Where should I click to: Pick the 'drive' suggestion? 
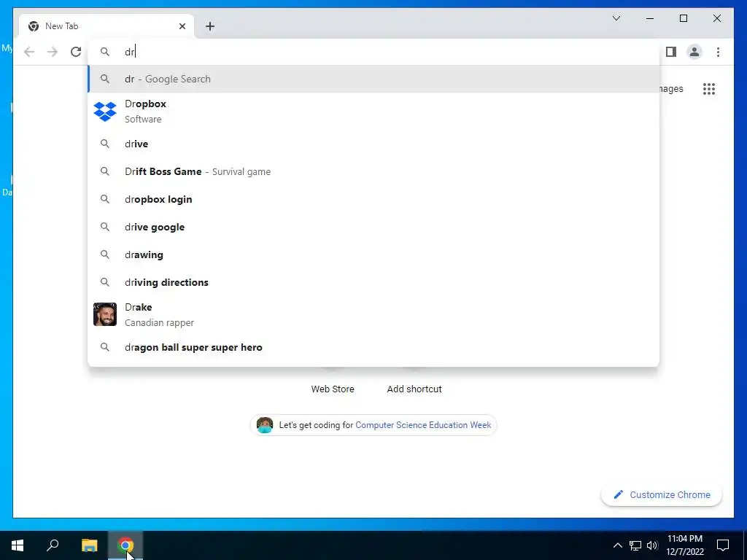(373, 144)
